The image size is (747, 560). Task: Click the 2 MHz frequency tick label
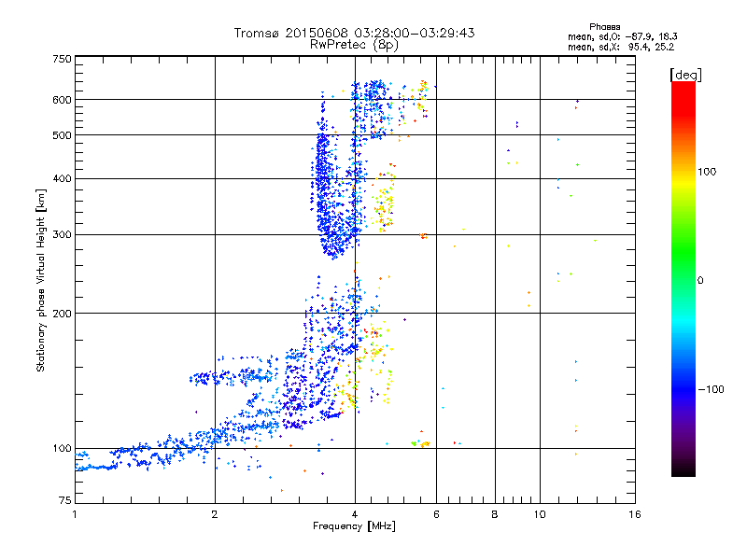coord(215,514)
